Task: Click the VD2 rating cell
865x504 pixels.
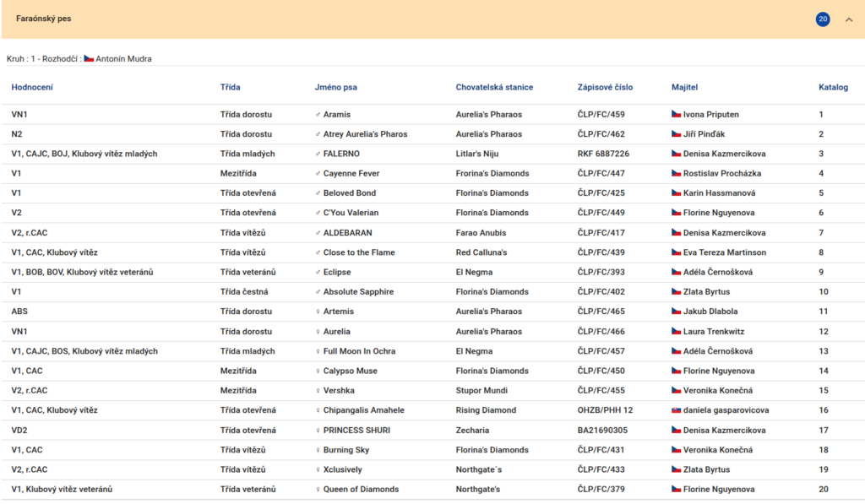Action: (19, 430)
